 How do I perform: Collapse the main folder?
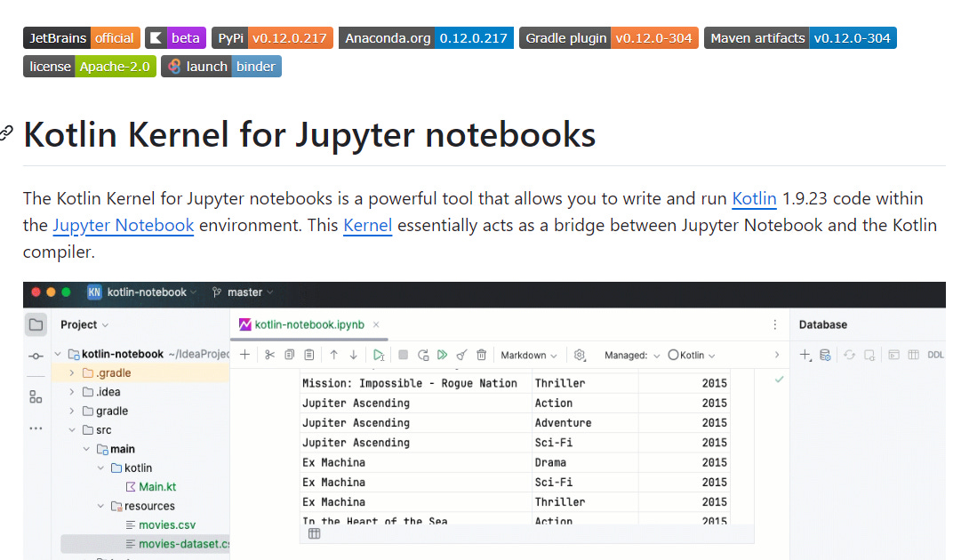(x=86, y=449)
